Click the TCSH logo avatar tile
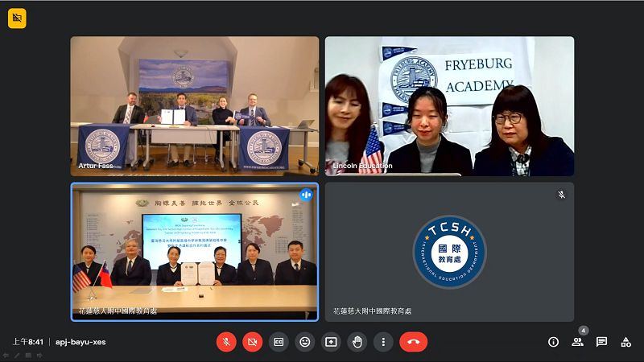Screen dimensions: 644x362 coord(449,252)
